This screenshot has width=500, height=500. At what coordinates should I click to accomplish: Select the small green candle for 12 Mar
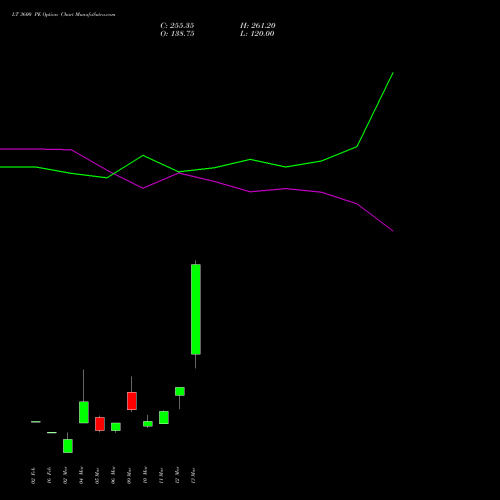coord(180,391)
